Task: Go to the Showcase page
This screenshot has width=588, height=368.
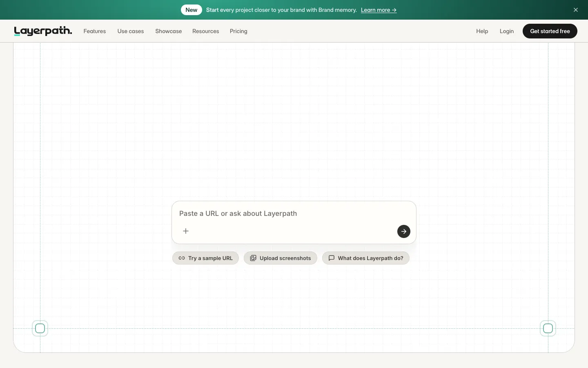Action: click(169, 31)
